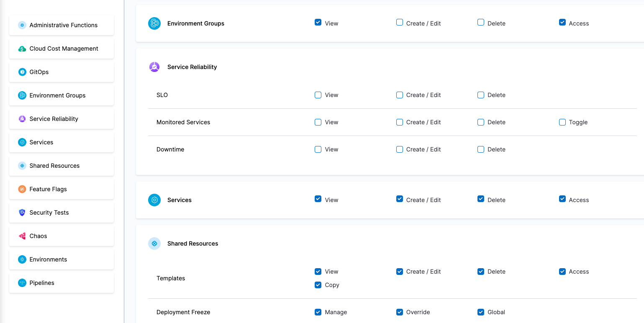The image size is (644, 323).
Task: Select the GitOps icon in the sidebar
Action: (22, 72)
